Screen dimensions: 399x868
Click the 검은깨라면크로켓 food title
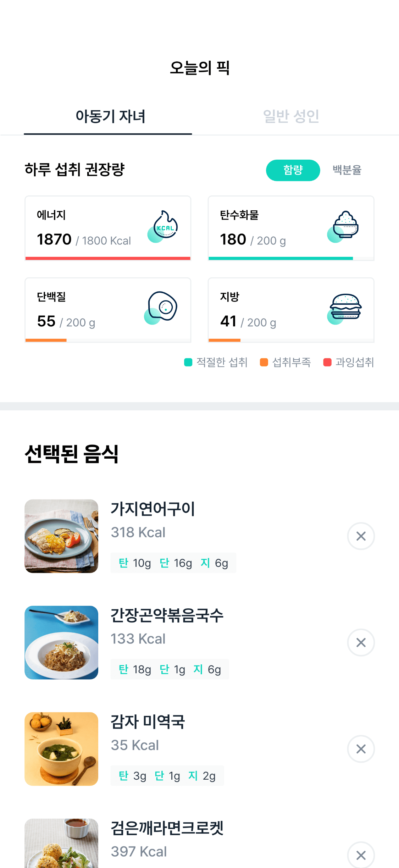coord(167,828)
